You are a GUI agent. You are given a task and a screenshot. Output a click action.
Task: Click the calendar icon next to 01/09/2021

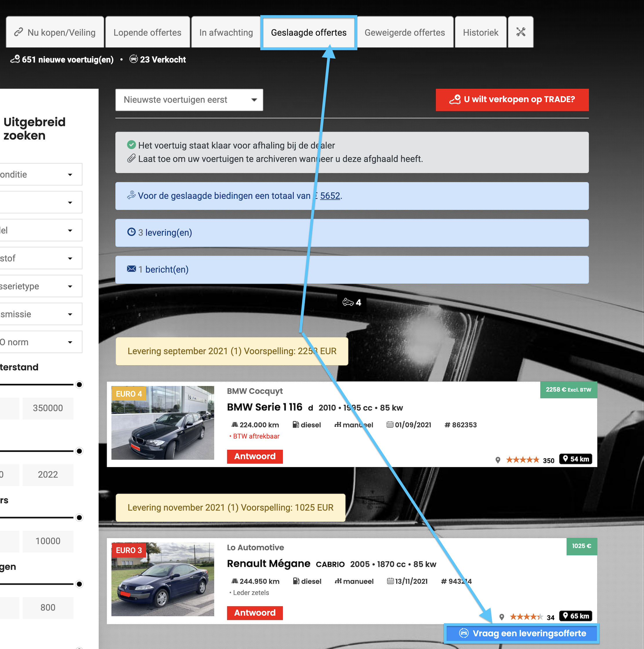point(390,425)
